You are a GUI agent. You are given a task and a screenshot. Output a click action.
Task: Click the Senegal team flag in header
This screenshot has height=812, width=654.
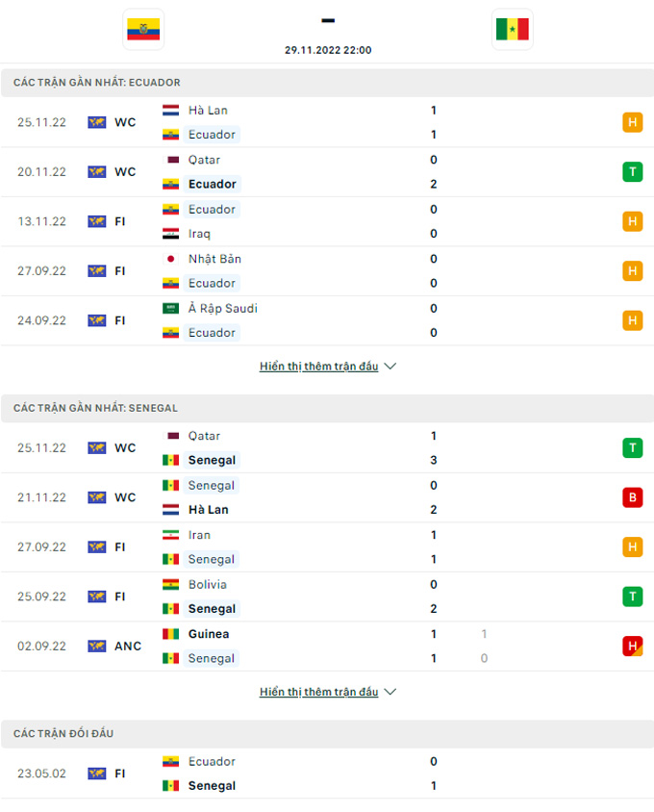click(x=512, y=30)
